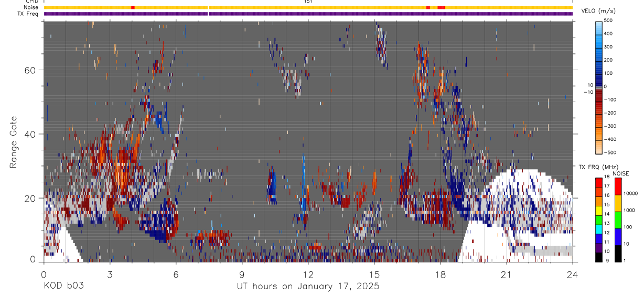Select the yellow NOISE swatch between 1000 and 10000
Image resolution: width=644 pixels, height=297 pixels.
(x=618, y=203)
